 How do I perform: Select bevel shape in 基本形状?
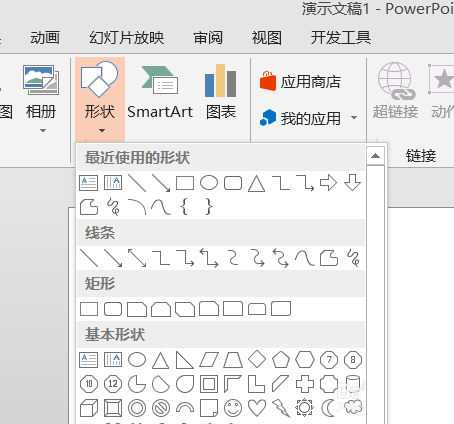[113, 408]
